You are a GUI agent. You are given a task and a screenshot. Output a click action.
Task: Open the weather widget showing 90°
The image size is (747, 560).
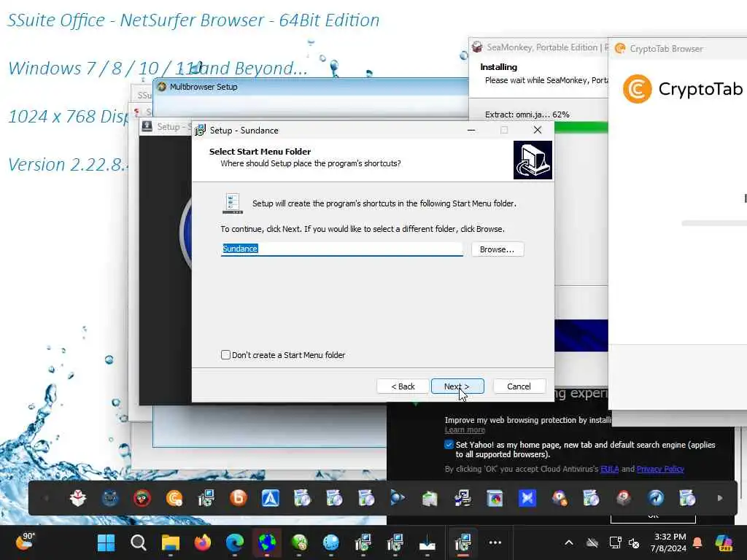click(x=25, y=542)
